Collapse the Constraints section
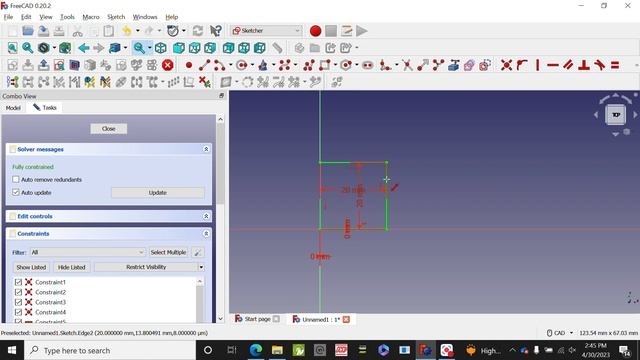 [206, 234]
